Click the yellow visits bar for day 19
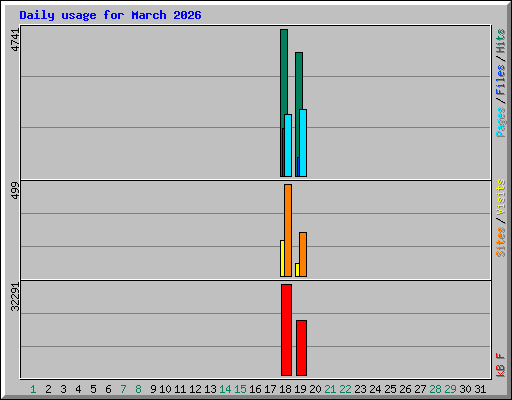 [x=297, y=270]
